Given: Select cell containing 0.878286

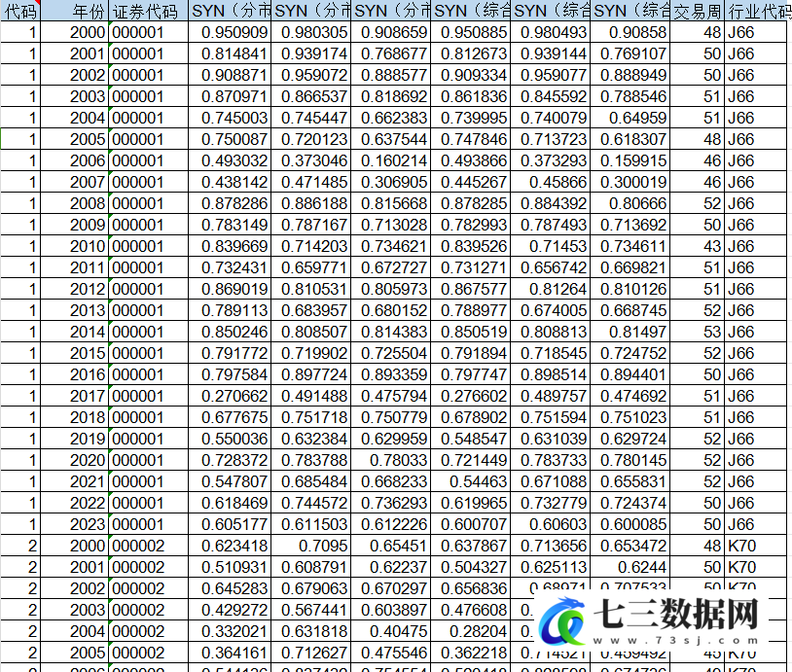Looking at the screenshot, I should pos(230,203).
